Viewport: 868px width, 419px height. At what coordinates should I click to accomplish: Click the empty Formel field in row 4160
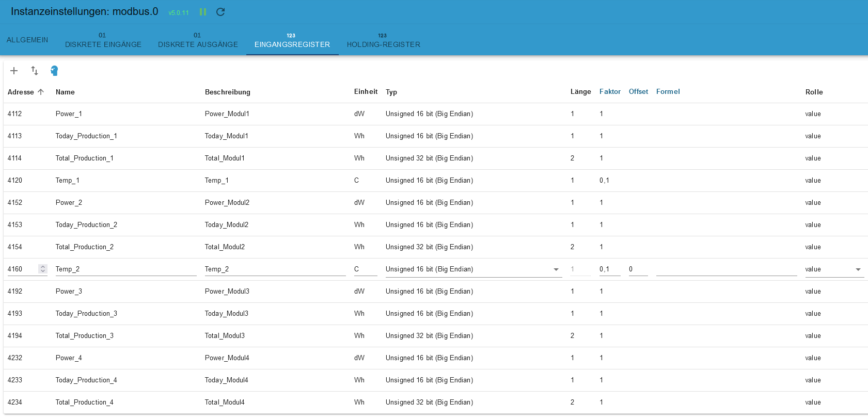[727, 269]
